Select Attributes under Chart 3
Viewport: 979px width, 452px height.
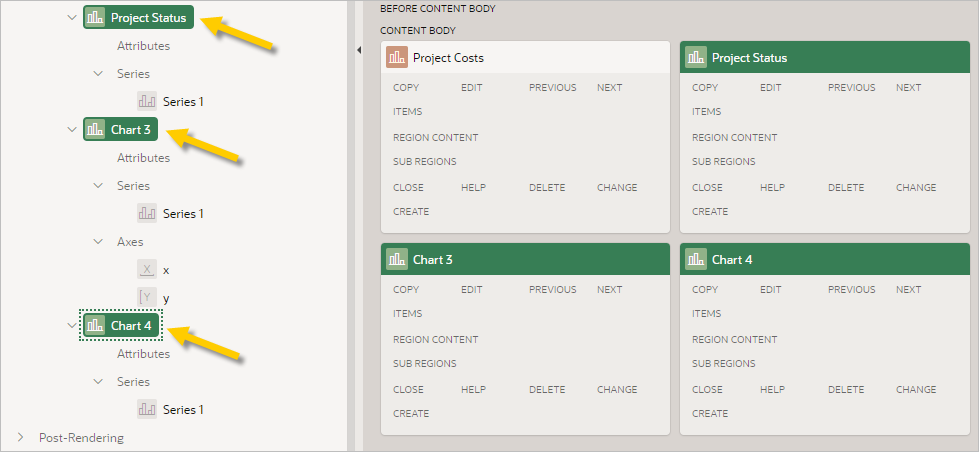(x=144, y=157)
